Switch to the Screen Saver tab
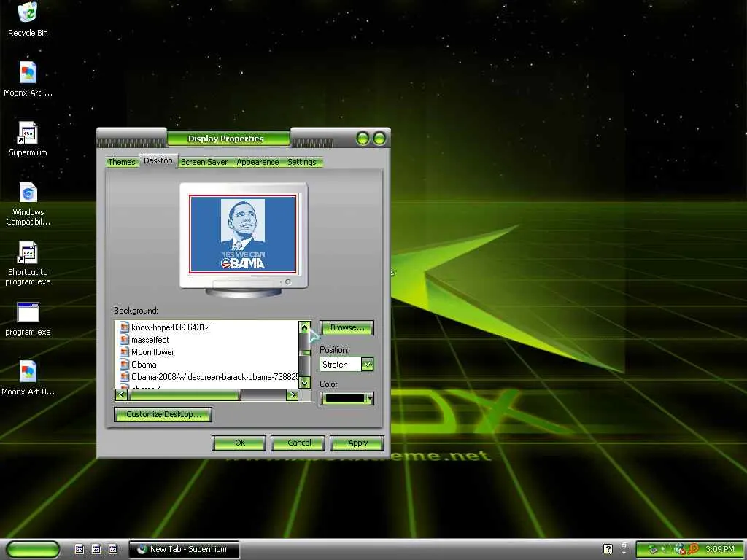 coord(204,162)
